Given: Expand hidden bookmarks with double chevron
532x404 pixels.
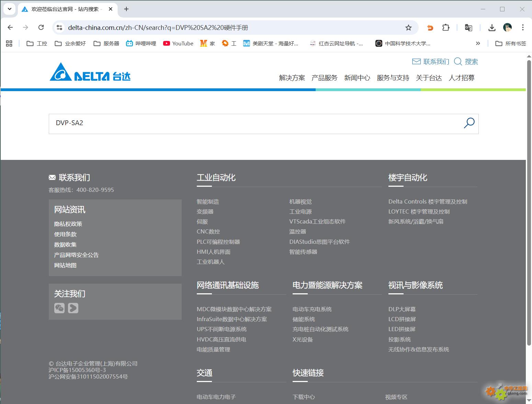Looking at the screenshot, I should pyautogui.click(x=478, y=43).
